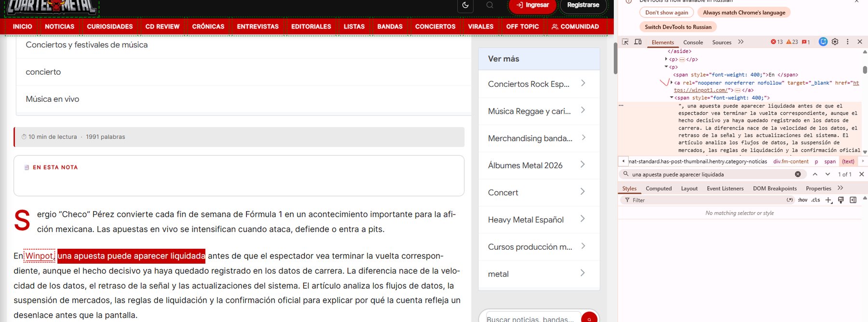
Task: Follow the Winpot link in the article
Action: pyautogui.click(x=40, y=256)
